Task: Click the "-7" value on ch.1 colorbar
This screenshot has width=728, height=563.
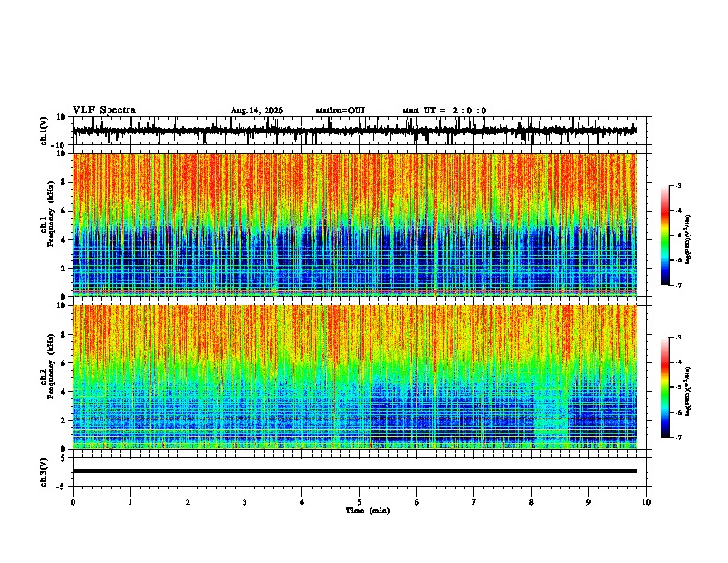Action: pyautogui.click(x=678, y=285)
